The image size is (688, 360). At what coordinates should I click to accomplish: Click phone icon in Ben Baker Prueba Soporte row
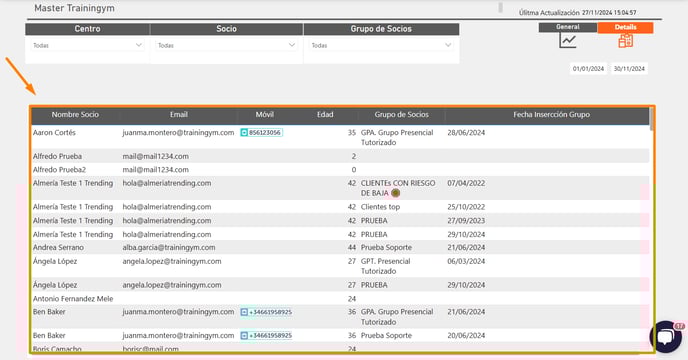[244, 335]
